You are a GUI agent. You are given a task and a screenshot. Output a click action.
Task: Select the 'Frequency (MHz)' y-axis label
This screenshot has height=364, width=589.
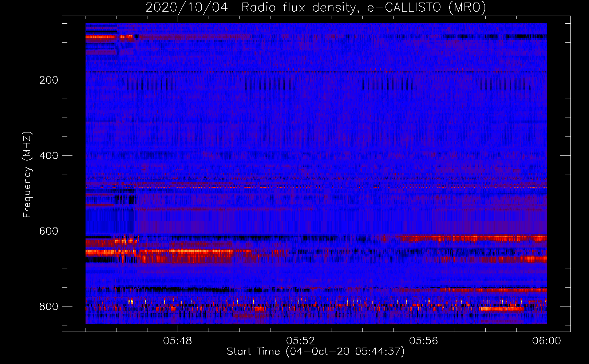click(27, 174)
